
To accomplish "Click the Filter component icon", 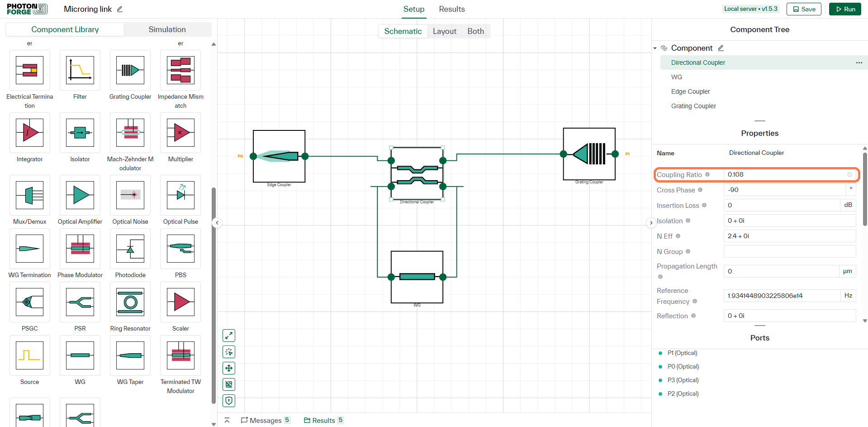I will pyautogui.click(x=80, y=70).
